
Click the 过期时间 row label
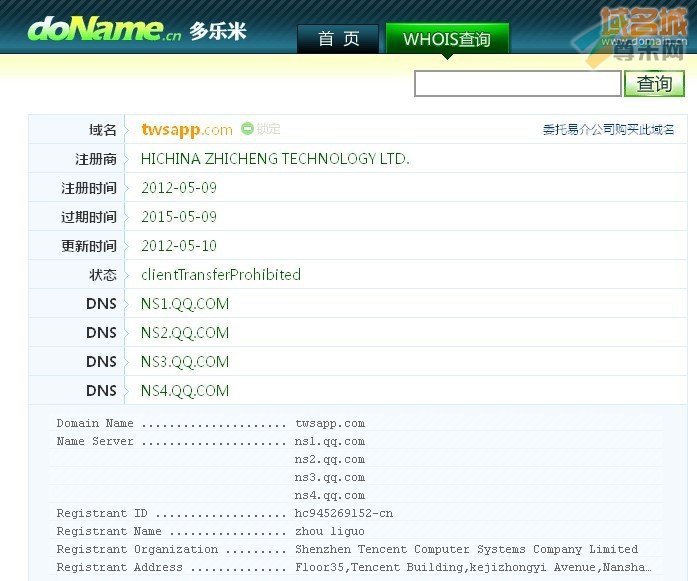[89, 217]
